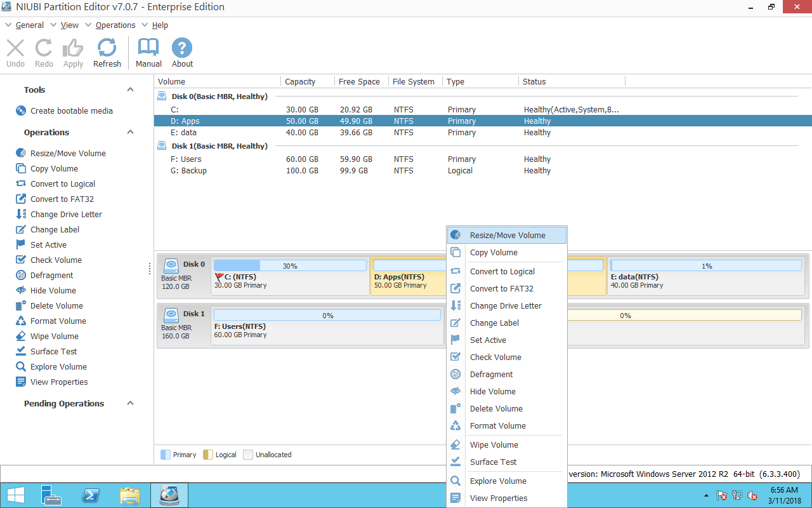
Task: Choose Defragment in context menu
Action: [507, 374]
